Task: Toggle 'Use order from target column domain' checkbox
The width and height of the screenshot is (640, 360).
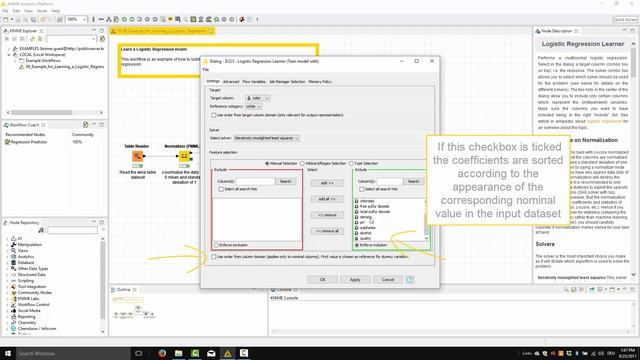Action: pos(213,115)
